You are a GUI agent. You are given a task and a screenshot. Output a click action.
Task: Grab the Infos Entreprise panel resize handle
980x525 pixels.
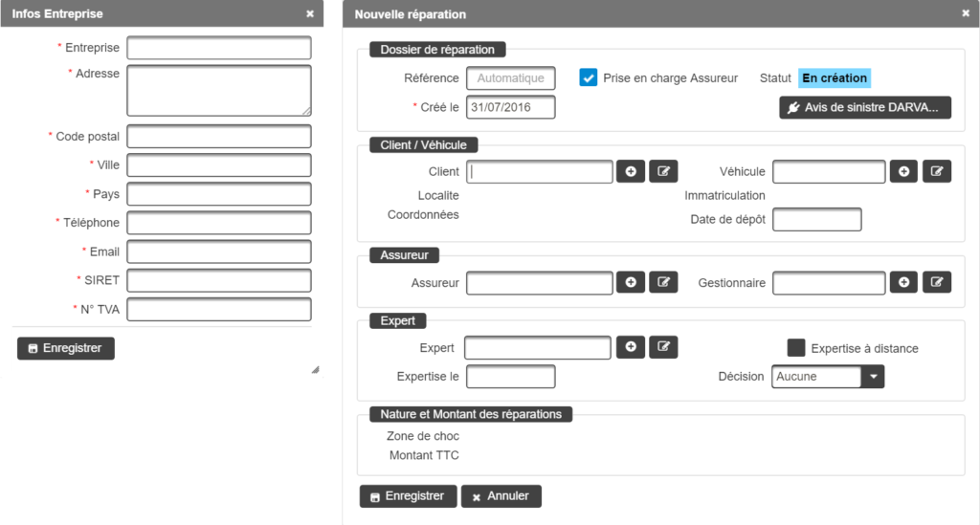click(x=316, y=369)
